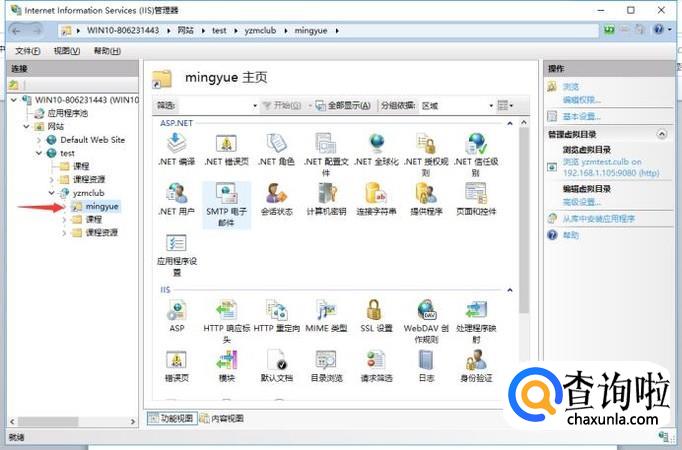Collapse the 网站 tree node
The image size is (682, 450).
27,127
